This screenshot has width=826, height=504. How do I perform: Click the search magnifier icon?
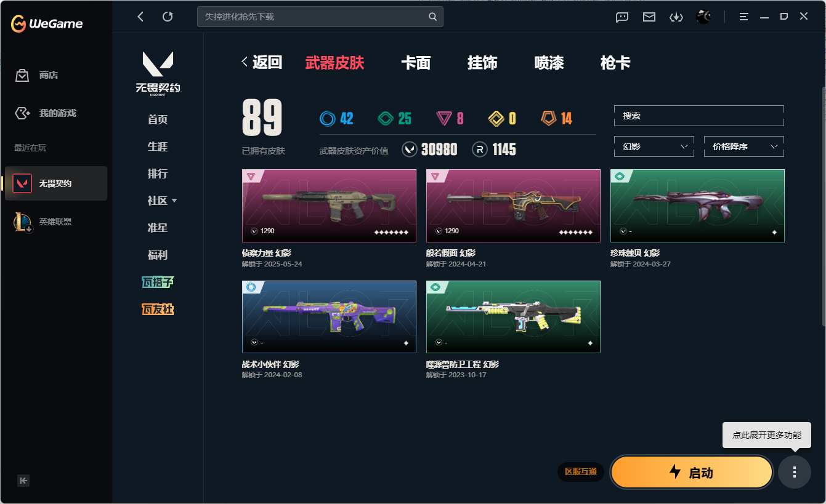(433, 17)
